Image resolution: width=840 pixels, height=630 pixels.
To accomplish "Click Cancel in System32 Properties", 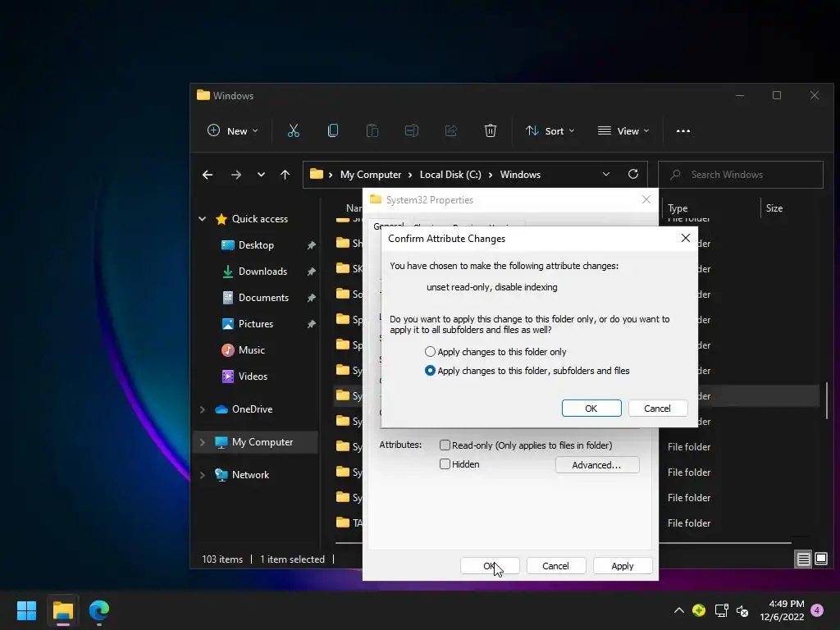I will click(x=555, y=566).
